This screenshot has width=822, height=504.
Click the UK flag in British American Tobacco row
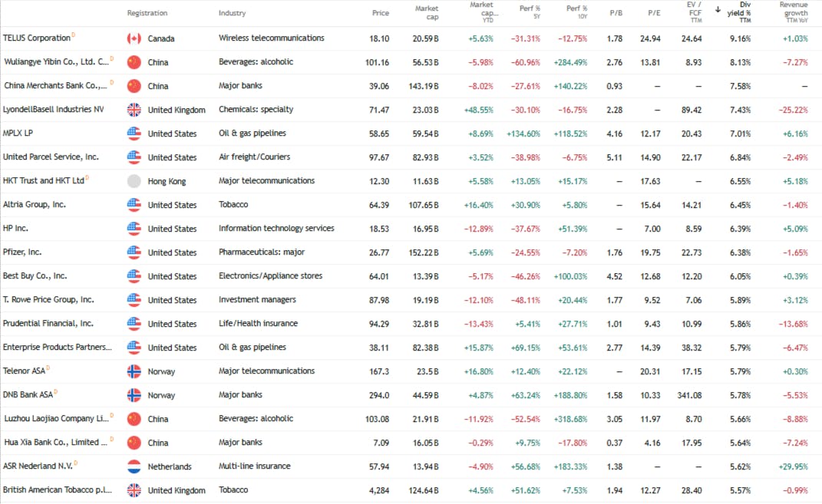coord(134,490)
